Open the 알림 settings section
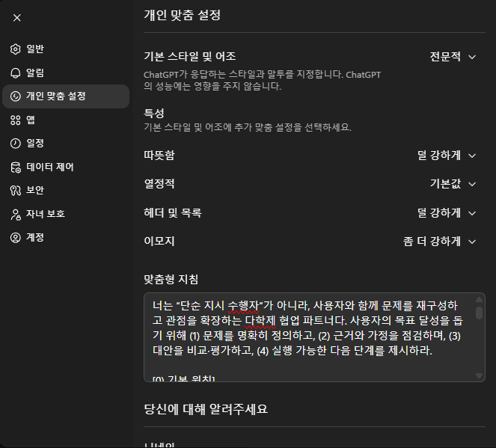 [66, 73]
